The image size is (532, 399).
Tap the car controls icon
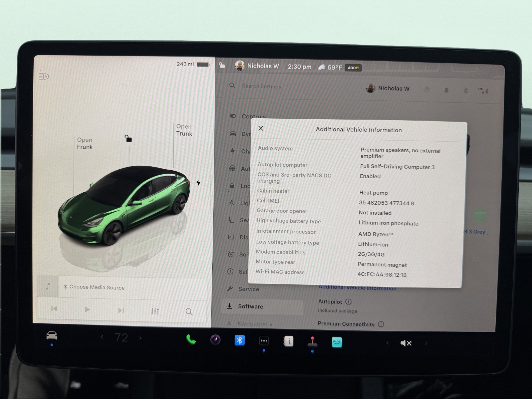pos(52,336)
